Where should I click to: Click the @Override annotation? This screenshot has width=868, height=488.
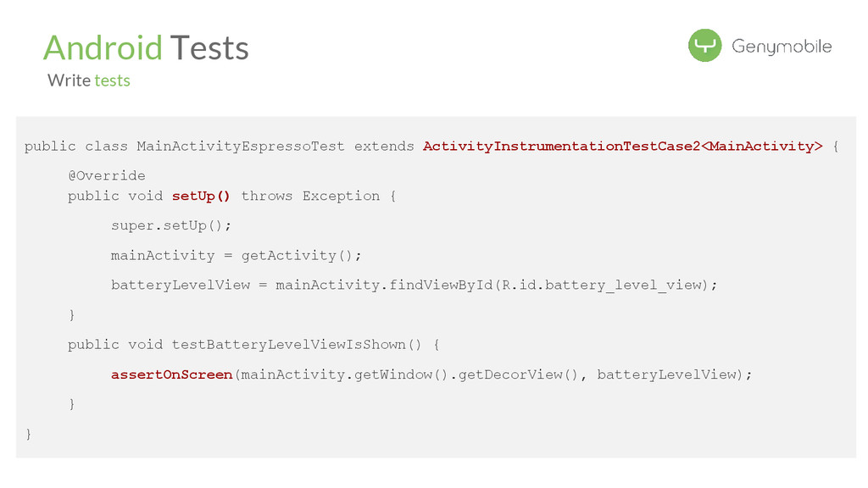tap(107, 175)
